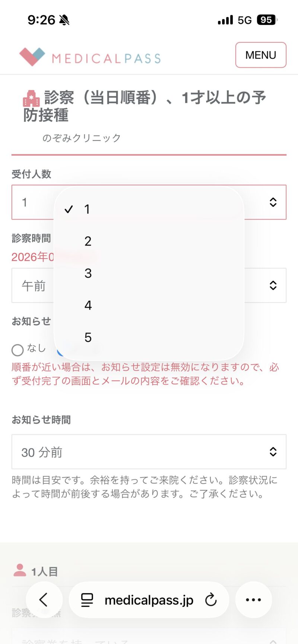Tap the silent mode bell icon
This screenshot has height=644, width=298.
(64, 20)
